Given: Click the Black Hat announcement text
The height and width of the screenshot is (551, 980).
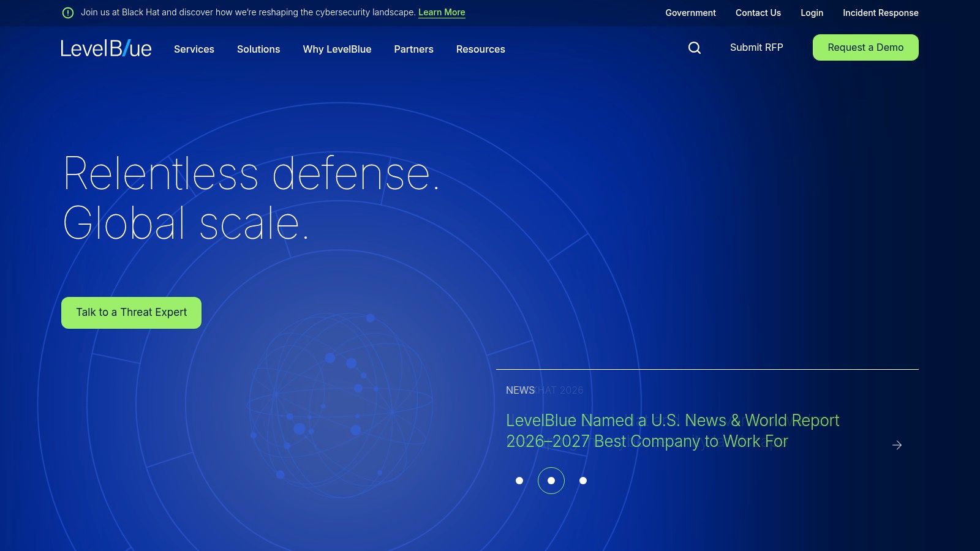Looking at the screenshot, I should coord(248,12).
